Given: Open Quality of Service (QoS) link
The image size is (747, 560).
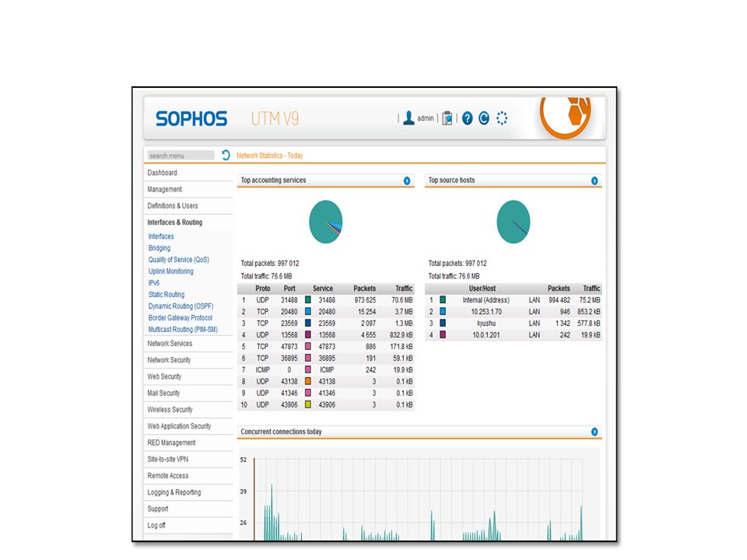Looking at the screenshot, I should tap(179, 260).
